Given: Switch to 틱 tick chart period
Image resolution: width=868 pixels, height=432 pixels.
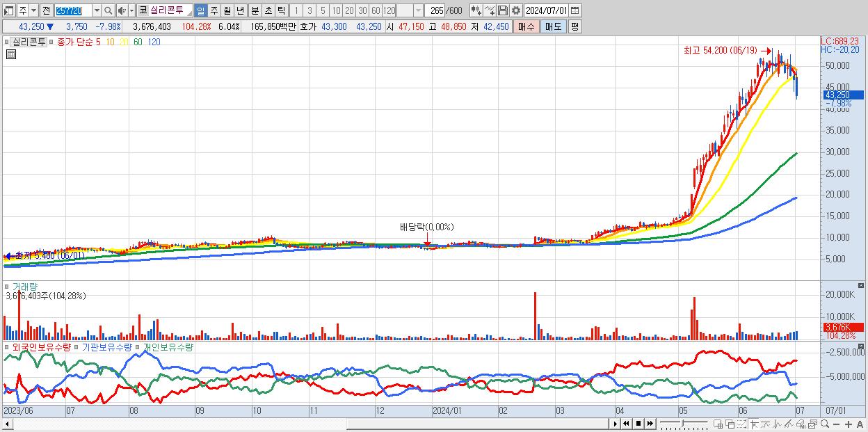Looking at the screenshot, I should point(281,10).
